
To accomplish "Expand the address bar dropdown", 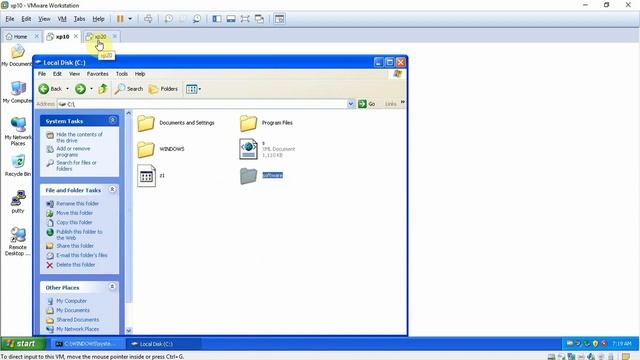I will pyautogui.click(x=351, y=104).
